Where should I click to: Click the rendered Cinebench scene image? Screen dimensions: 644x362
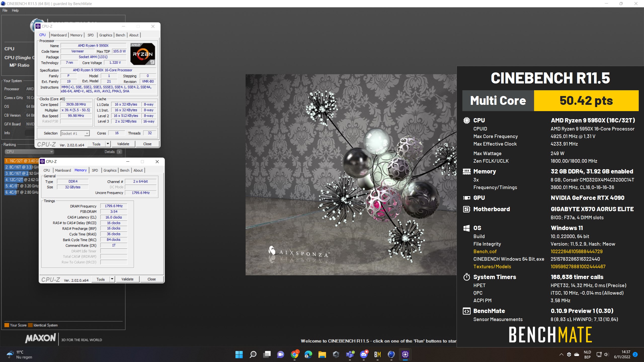[351, 174]
